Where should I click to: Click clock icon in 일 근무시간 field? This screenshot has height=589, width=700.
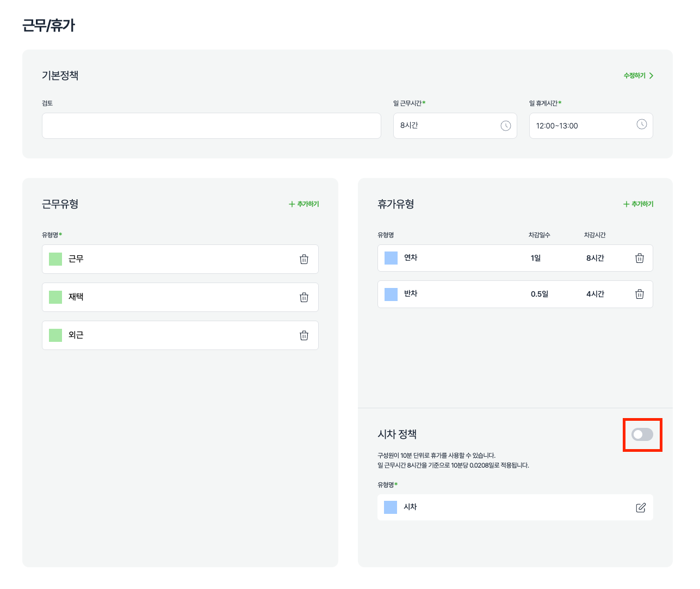pos(505,126)
